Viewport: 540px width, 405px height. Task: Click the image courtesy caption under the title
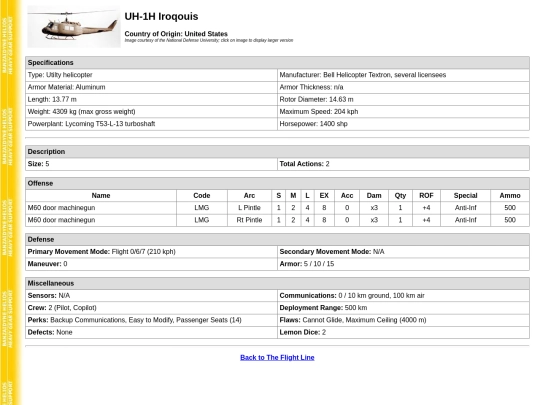(209, 40)
